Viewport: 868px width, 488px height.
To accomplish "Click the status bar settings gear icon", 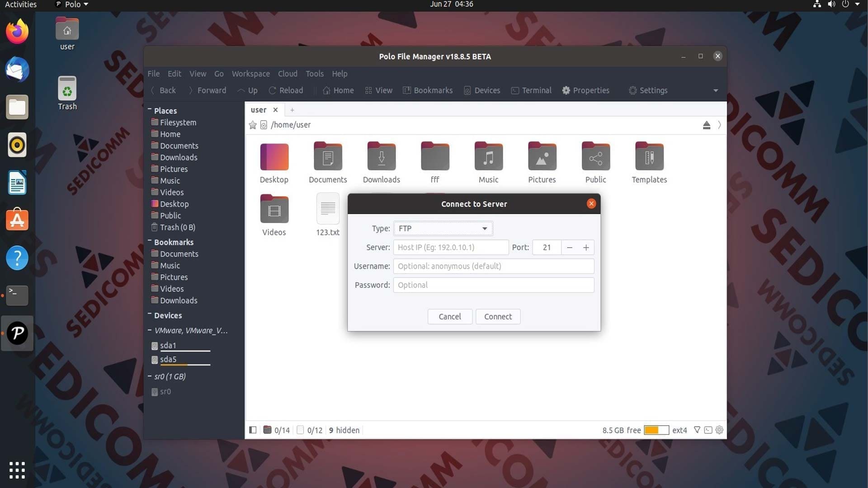I will tap(719, 430).
